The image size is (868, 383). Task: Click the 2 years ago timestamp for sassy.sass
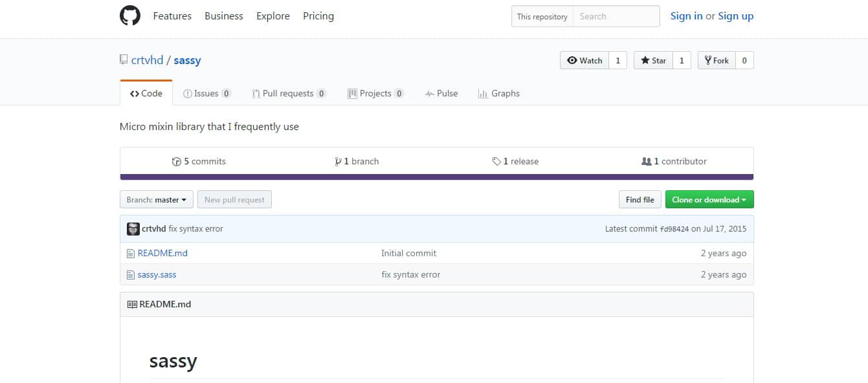(724, 274)
